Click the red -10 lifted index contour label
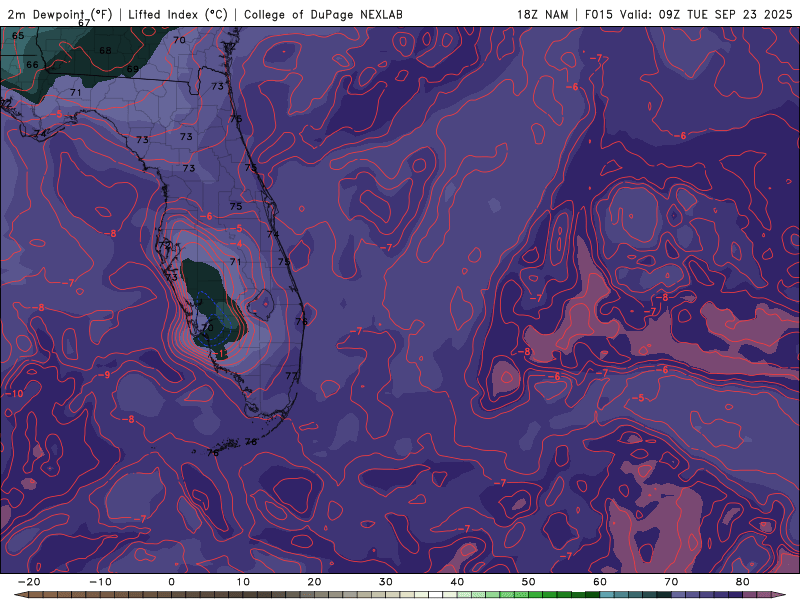This screenshot has height=600, width=800. [14, 393]
